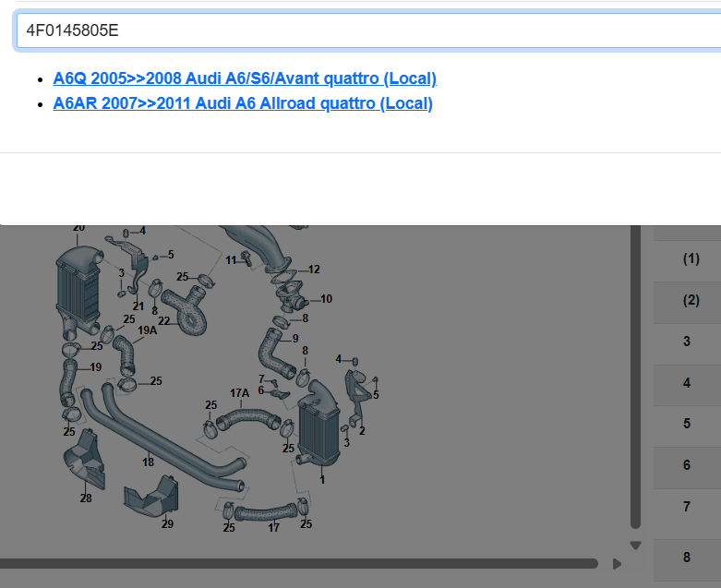Choose row 8 in the parts table
The width and height of the screenshot is (721, 588).
(687, 558)
